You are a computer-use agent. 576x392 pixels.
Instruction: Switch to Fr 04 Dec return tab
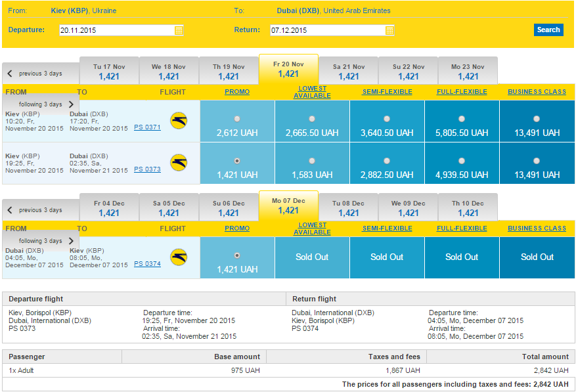[109, 208]
